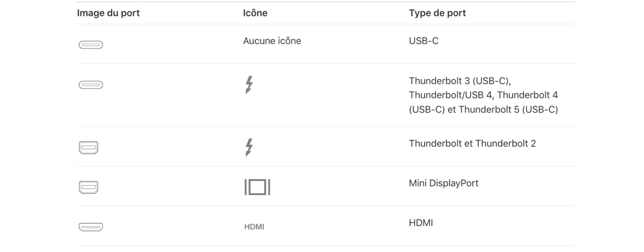Select the "Aucune icône" text
The height and width of the screenshot is (252, 644).
(272, 41)
